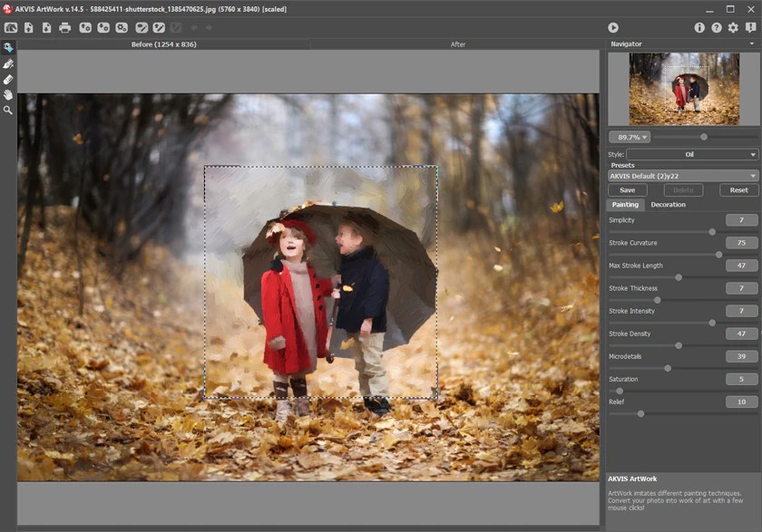This screenshot has width=762, height=532.
Task: Import presets from file
Action: tap(84, 27)
